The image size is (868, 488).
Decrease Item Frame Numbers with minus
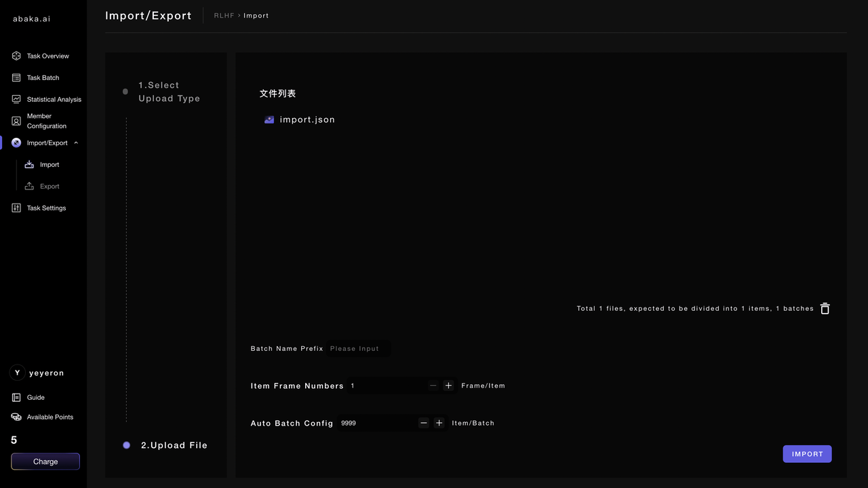tap(433, 386)
